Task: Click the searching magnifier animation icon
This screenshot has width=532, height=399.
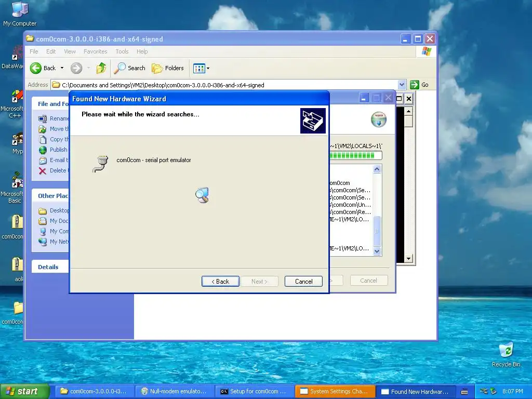Action: (x=203, y=195)
